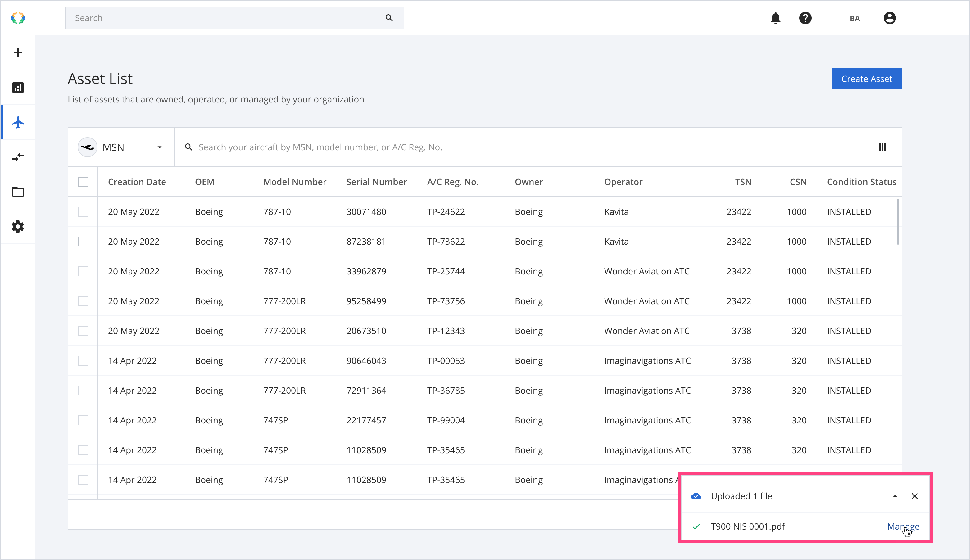
Task: Click registration TP-24622 cell
Action: [x=446, y=211]
